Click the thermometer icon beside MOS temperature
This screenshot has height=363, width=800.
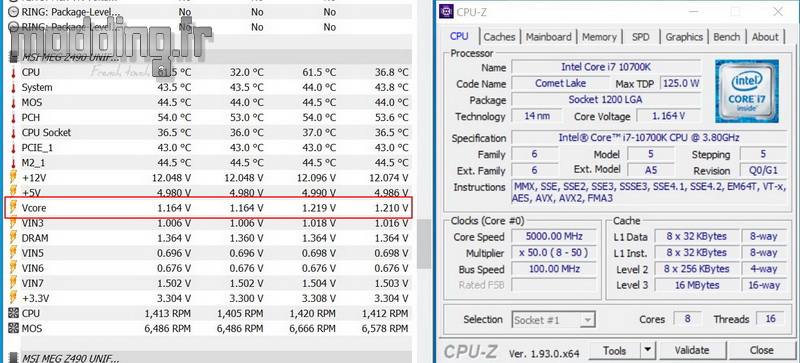pos(13,103)
